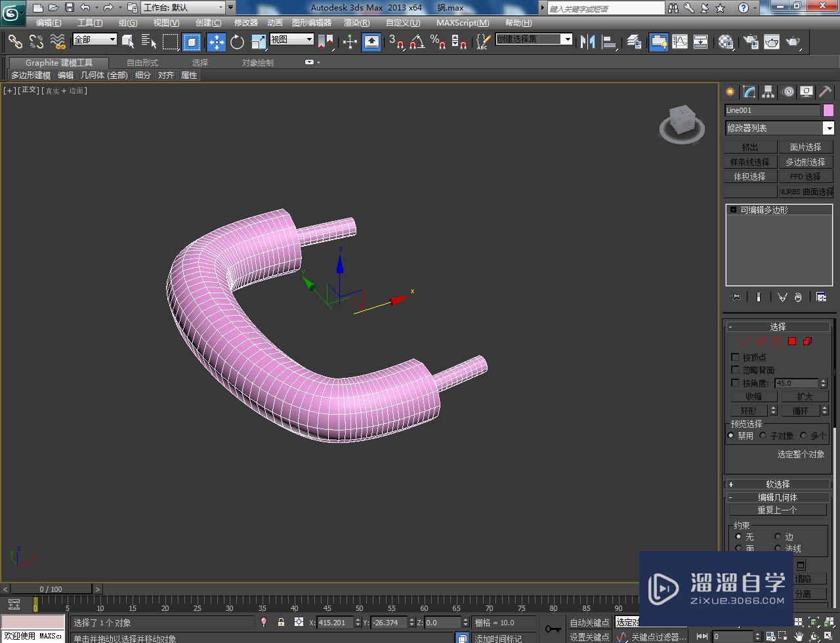
Task: Click the Unlink Selection icon
Action: point(36,42)
